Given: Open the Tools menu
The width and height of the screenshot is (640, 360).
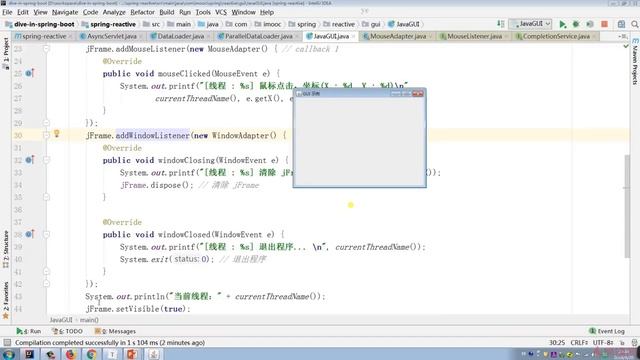Looking at the screenshot, I should [203, 12].
